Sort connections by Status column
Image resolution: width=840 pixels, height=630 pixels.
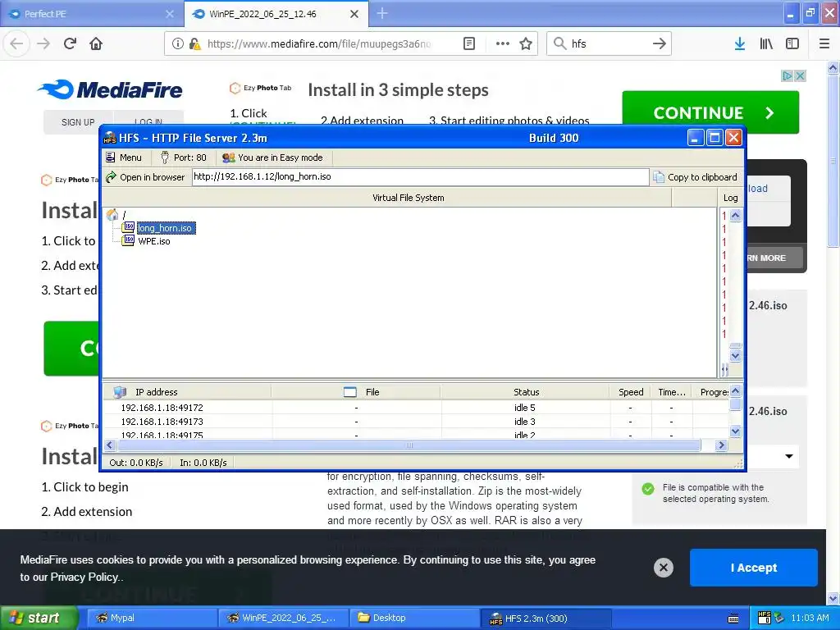click(x=526, y=392)
